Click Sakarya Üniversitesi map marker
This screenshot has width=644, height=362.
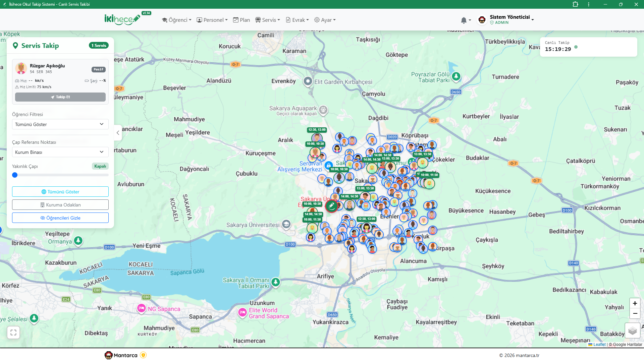[286, 224]
